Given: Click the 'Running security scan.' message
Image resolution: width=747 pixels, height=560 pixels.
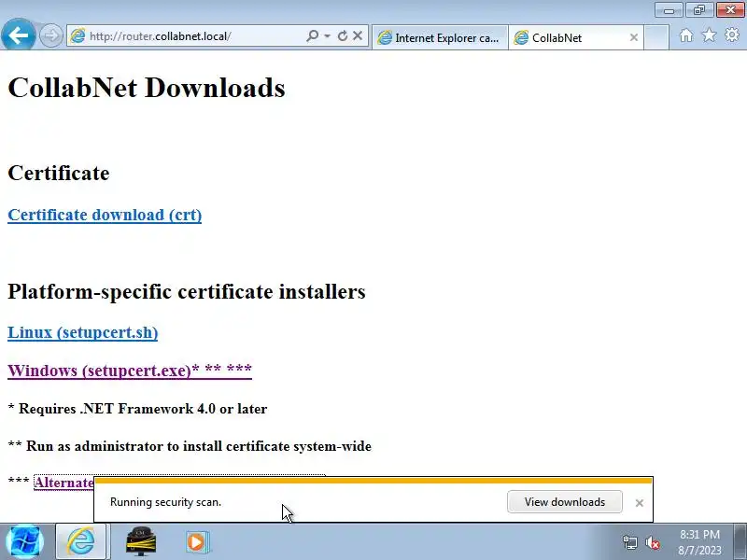Looking at the screenshot, I should (166, 502).
